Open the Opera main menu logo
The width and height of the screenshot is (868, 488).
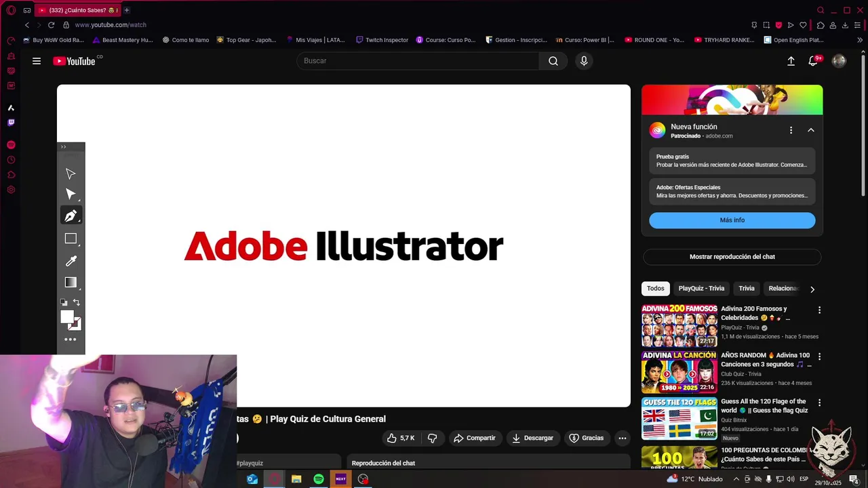click(x=11, y=10)
